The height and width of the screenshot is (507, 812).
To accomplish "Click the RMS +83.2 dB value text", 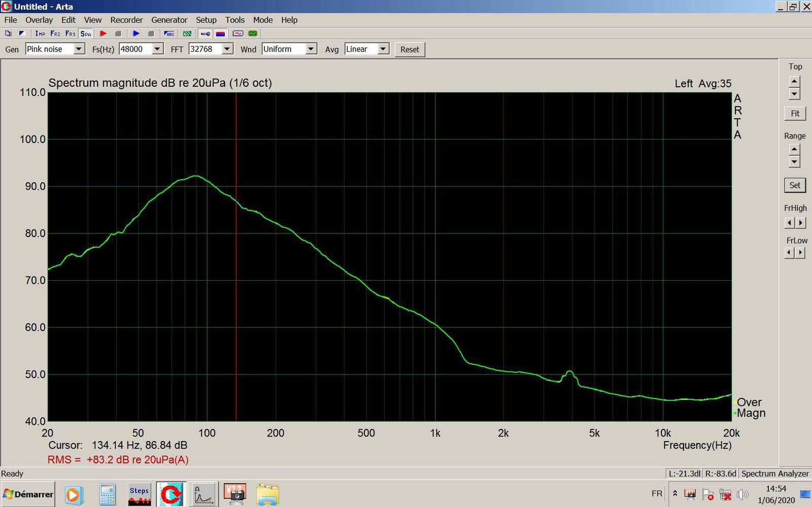I will [x=118, y=460].
